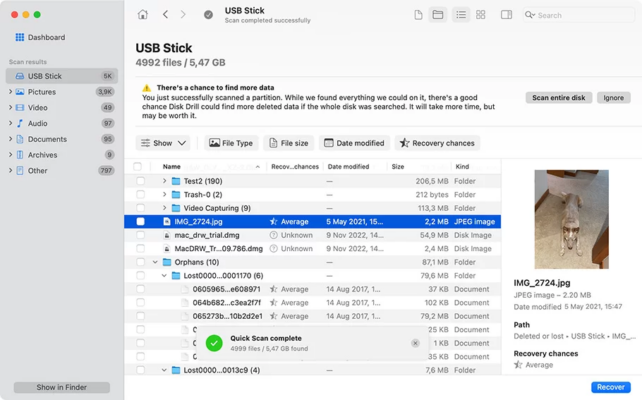Switch to list view icon
The image size is (642, 400).
(461, 15)
